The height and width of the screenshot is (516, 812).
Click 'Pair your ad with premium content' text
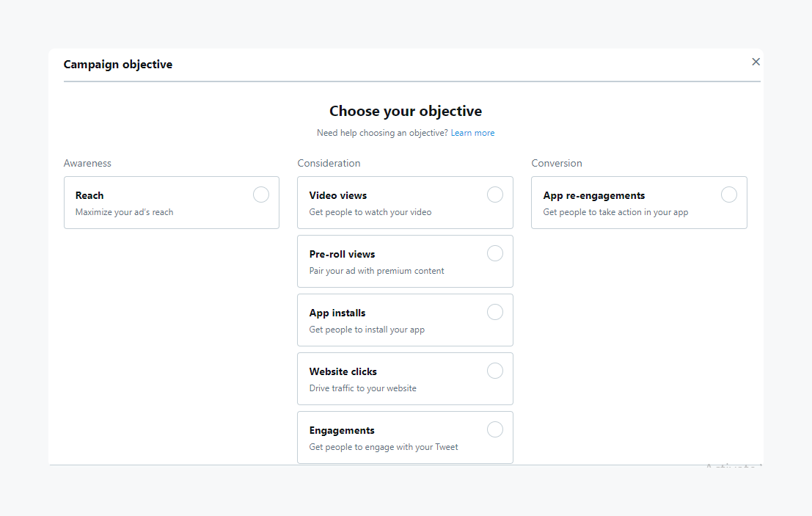tap(376, 271)
